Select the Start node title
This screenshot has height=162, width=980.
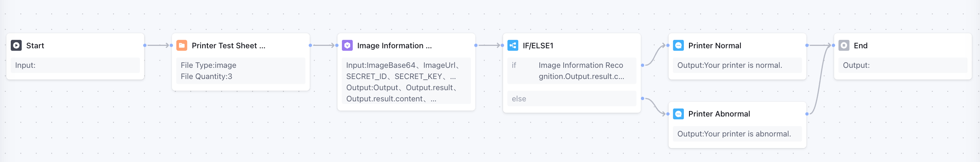[x=35, y=45]
